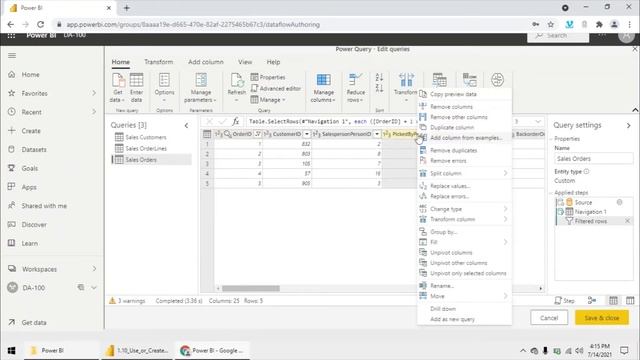This screenshot has height=360, width=640.
Task: Click the warning icon beside 3 warnings
Action: [x=112, y=300]
